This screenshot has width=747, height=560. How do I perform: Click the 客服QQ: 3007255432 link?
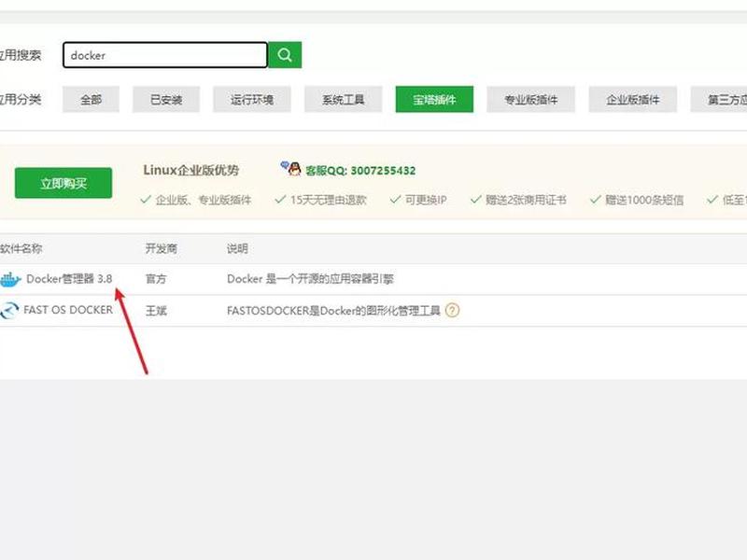[360, 171]
